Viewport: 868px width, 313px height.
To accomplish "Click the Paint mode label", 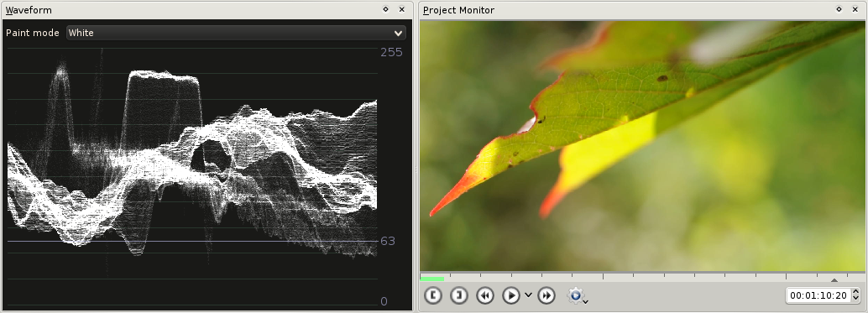I will coord(32,33).
